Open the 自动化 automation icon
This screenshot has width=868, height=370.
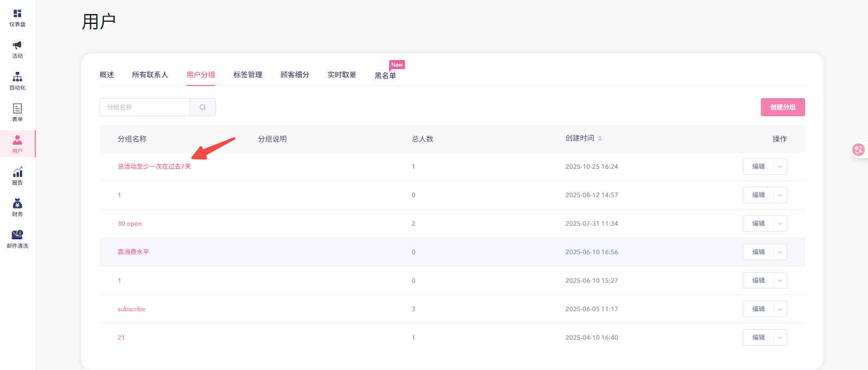(x=17, y=77)
